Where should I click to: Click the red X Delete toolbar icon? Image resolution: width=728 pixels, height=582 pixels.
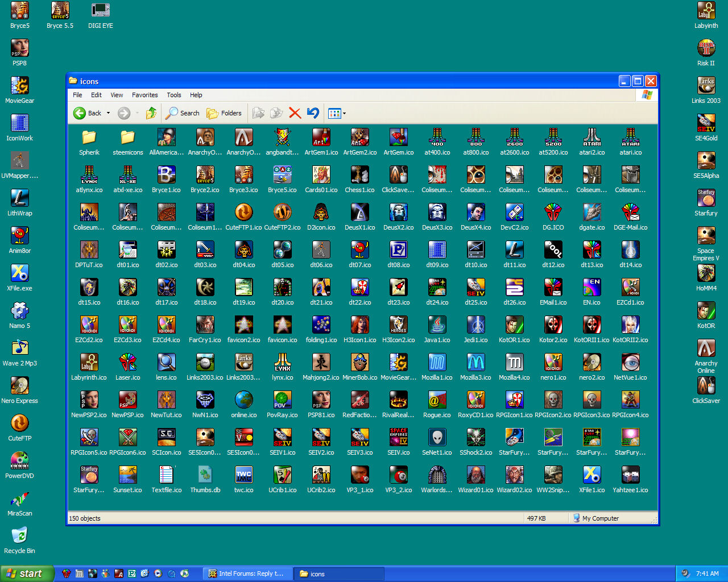click(x=295, y=113)
